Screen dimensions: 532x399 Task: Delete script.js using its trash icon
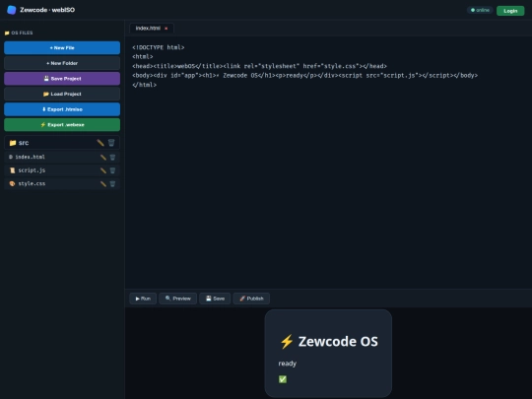tap(112, 170)
